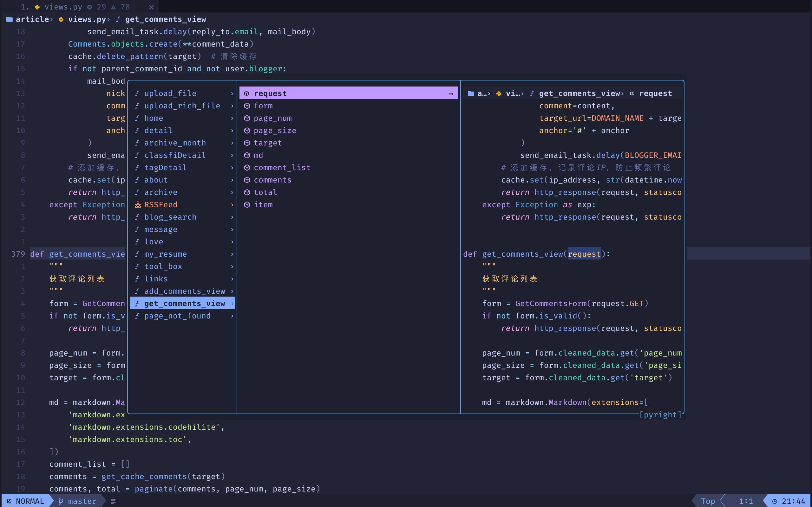Viewport: 812px width, 507px height.
Task: Close the views.py tab
Action: pyautogui.click(x=151, y=7)
